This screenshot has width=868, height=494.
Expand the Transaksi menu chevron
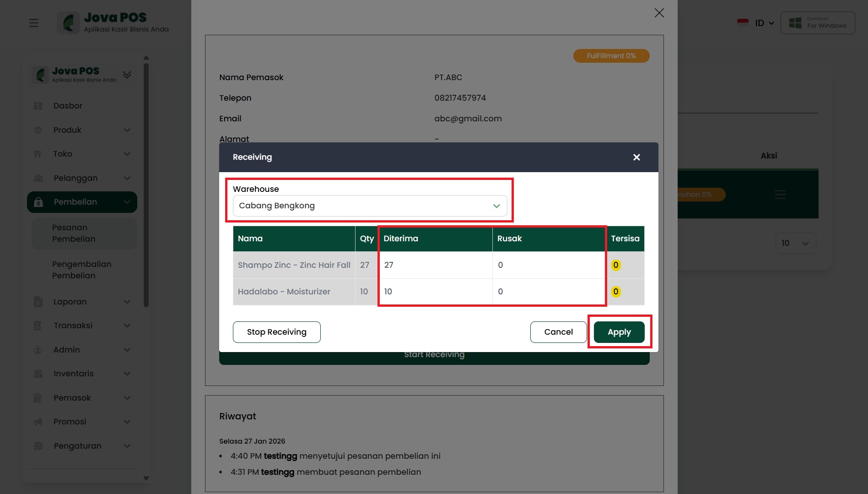click(x=127, y=326)
